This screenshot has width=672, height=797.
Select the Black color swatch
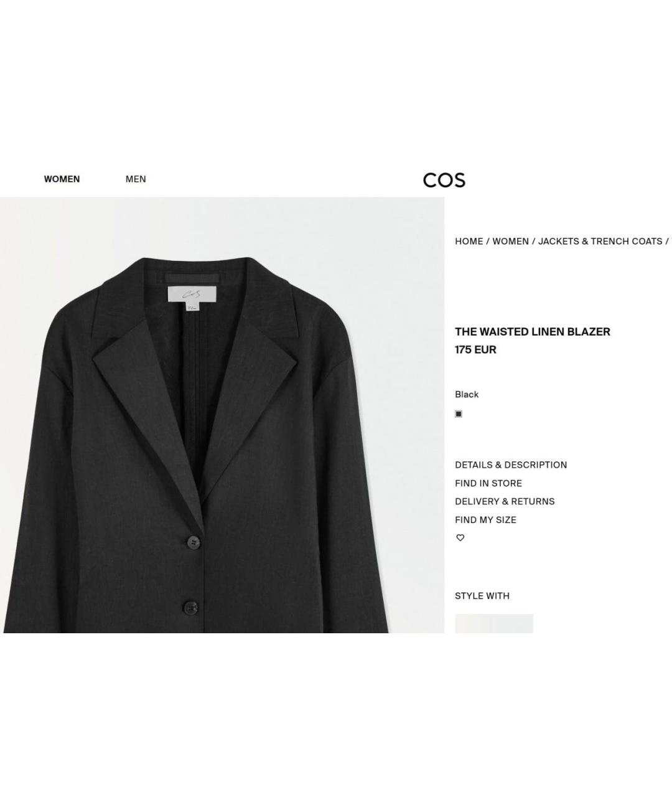459,414
